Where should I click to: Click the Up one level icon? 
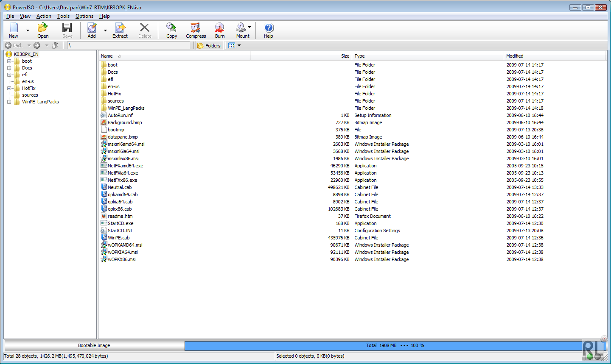coord(55,45)
